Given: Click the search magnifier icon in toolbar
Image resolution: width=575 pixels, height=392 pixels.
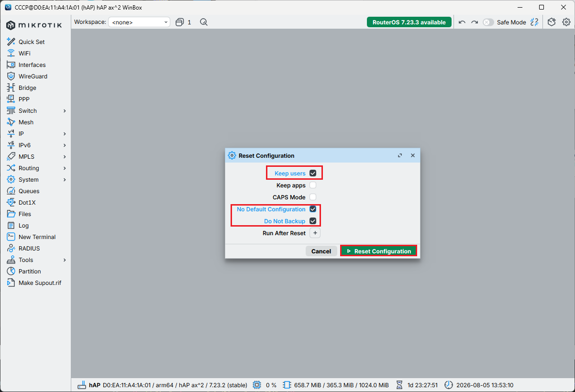Looking at the screenshot, I should (x=204, y=22).
